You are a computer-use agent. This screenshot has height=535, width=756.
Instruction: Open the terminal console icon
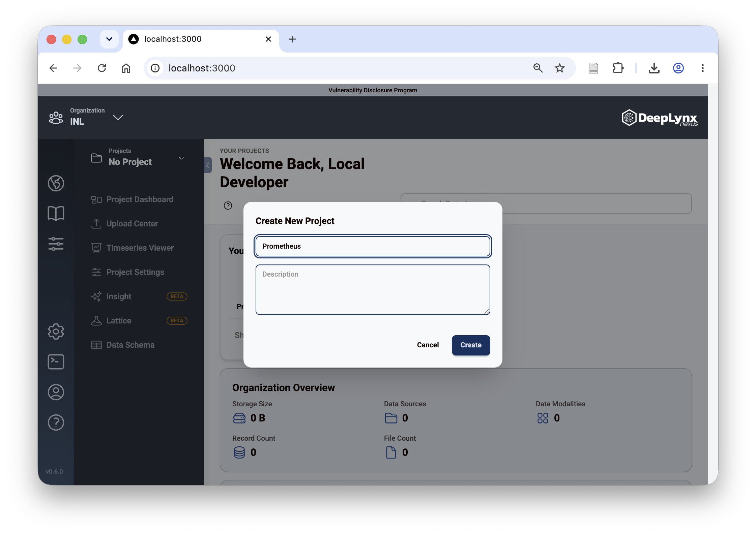pyautogui.click(x=56, y=362)
